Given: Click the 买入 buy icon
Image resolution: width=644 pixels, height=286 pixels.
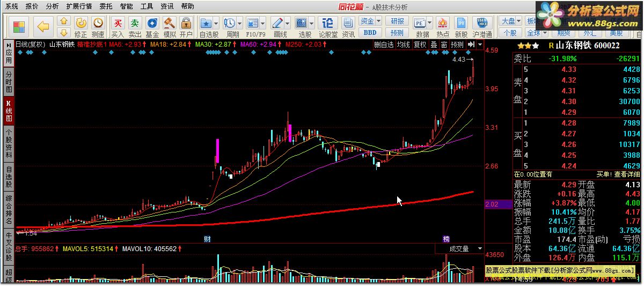Looking at the screenshot, I should pyautogui.click(x=118, y=23).
